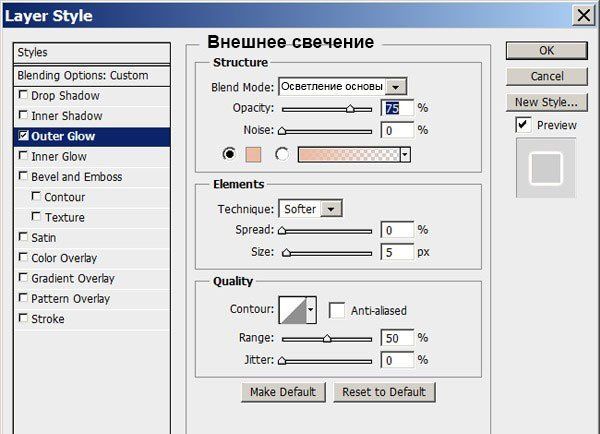This screenshot has height=434, width=600.
Task: Click the Size slider handle
Action: coord(286,253)
